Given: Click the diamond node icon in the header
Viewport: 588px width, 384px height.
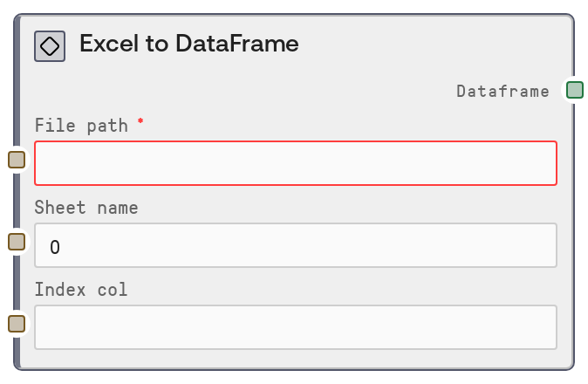Looking at the screenshot, I should (x=50, y=46).
